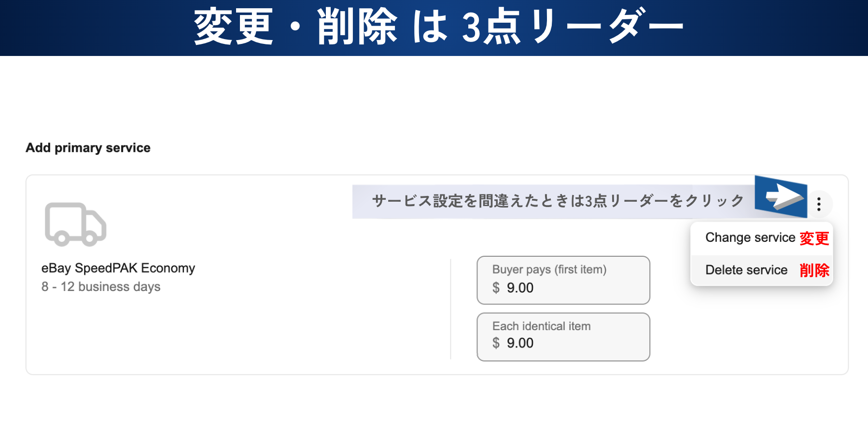Click the Buyer pays (first item) label
Image resolution: width=868 pixels, height=444 pixels.
click(549, 269)
